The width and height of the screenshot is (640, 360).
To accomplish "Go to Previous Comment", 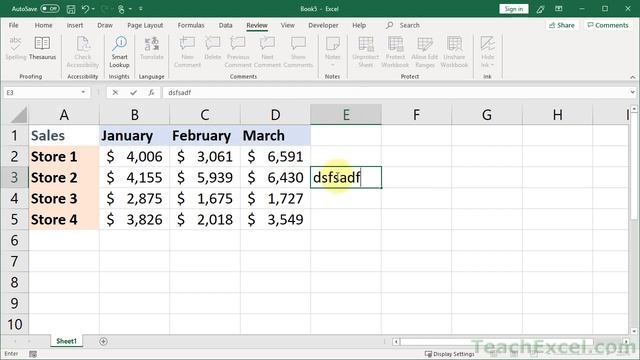I will [x=238, y=51].
